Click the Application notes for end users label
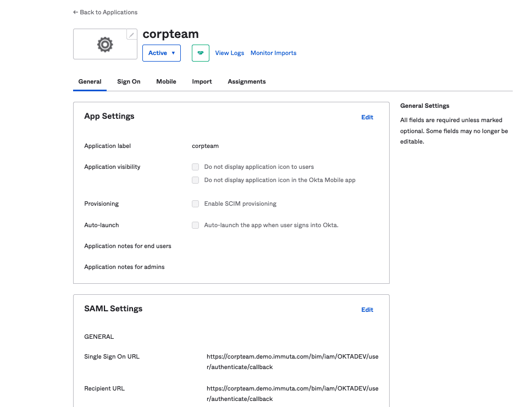Screen dimensions: 532x407 tap(128, 246)
